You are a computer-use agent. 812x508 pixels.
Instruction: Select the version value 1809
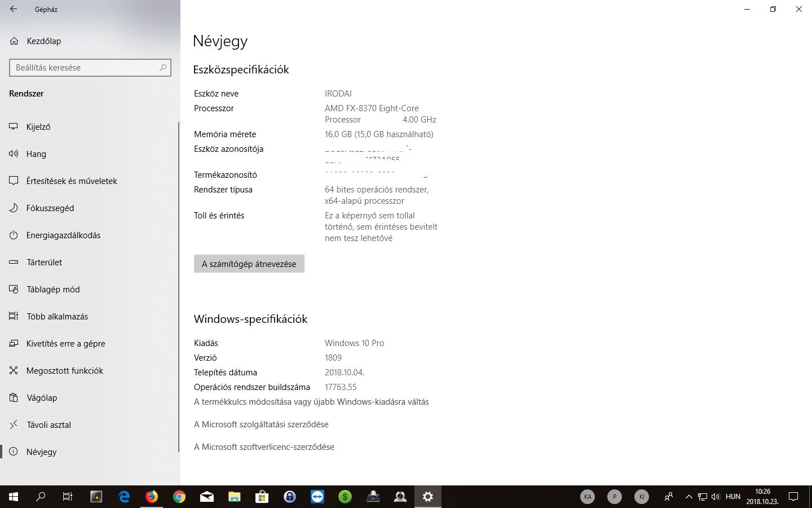tap(333, 358)
